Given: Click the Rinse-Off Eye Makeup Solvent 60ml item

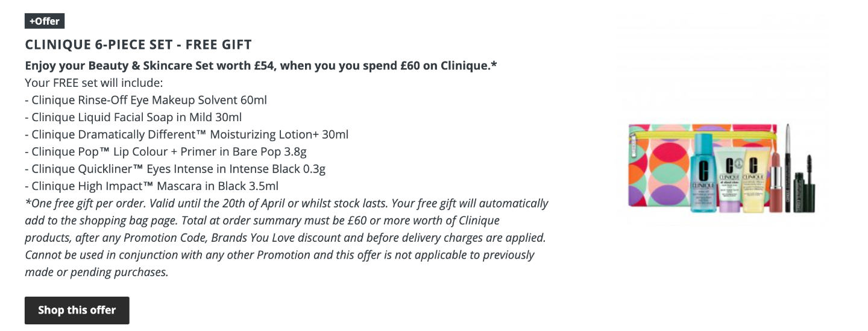Looking at the screenshot, I should tap(146, 99).
